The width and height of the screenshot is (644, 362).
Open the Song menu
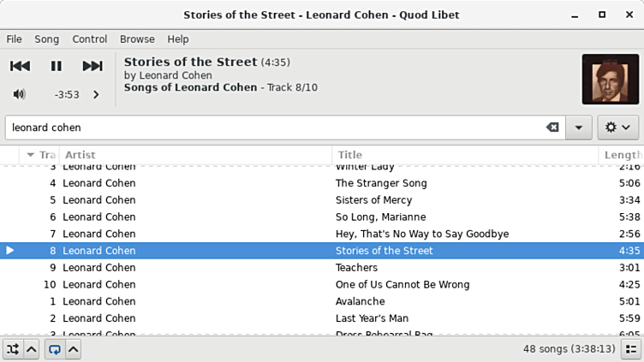tap(46, 39)
